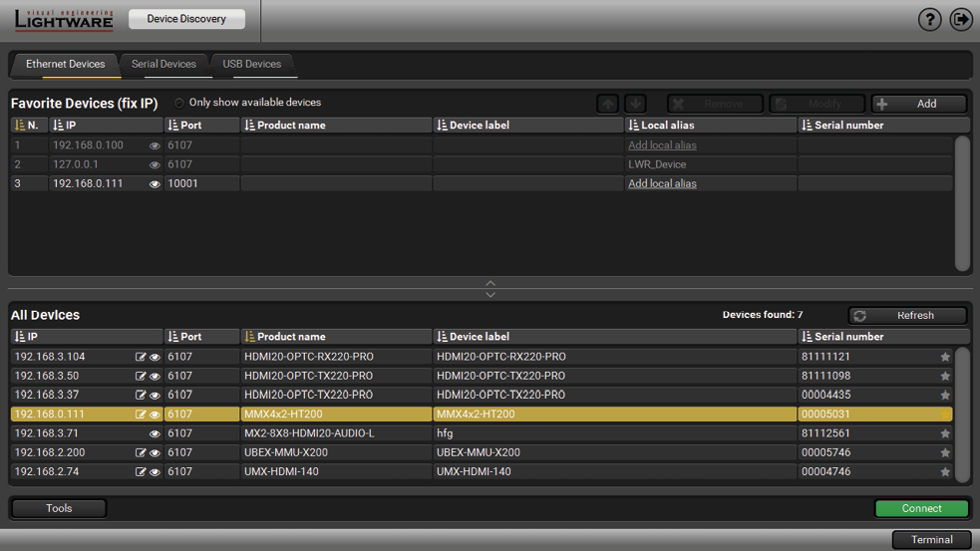Click the Remove button
The image size is (980, 551).
715,104
